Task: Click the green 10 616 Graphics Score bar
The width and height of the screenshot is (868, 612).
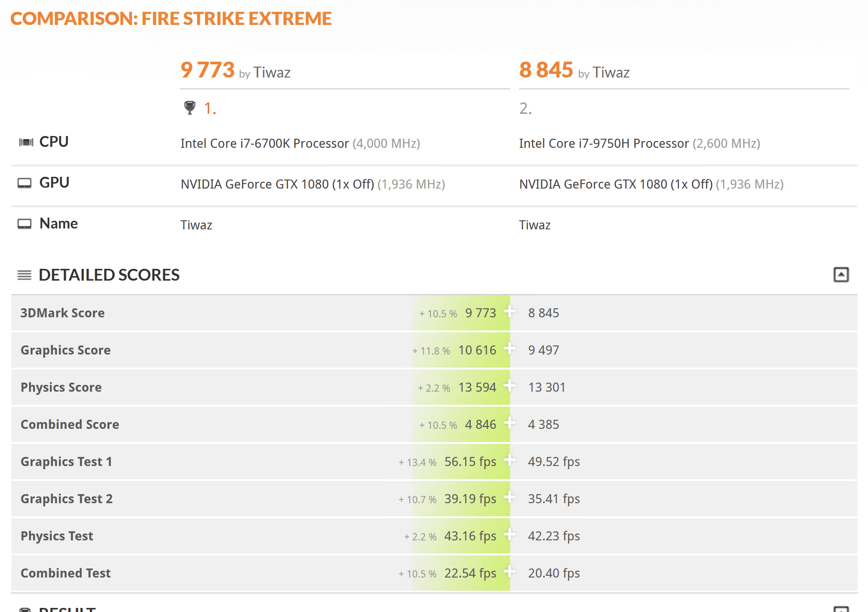Action: pyautogui.click(x=461, y=350)
